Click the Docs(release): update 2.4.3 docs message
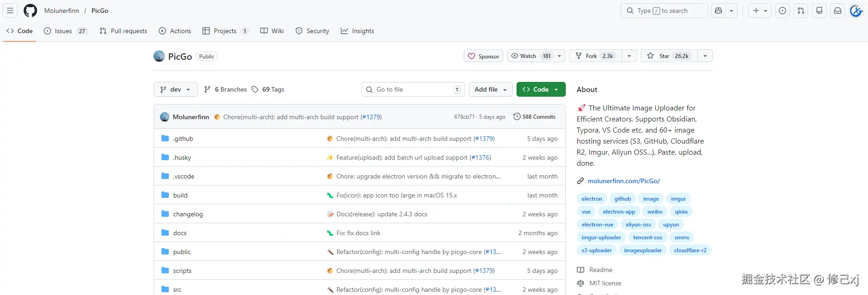868x295 pixels. tap(382, 214)
